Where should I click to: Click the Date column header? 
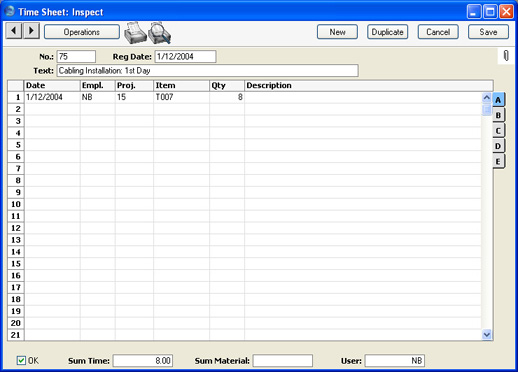(x=52, y=86)
